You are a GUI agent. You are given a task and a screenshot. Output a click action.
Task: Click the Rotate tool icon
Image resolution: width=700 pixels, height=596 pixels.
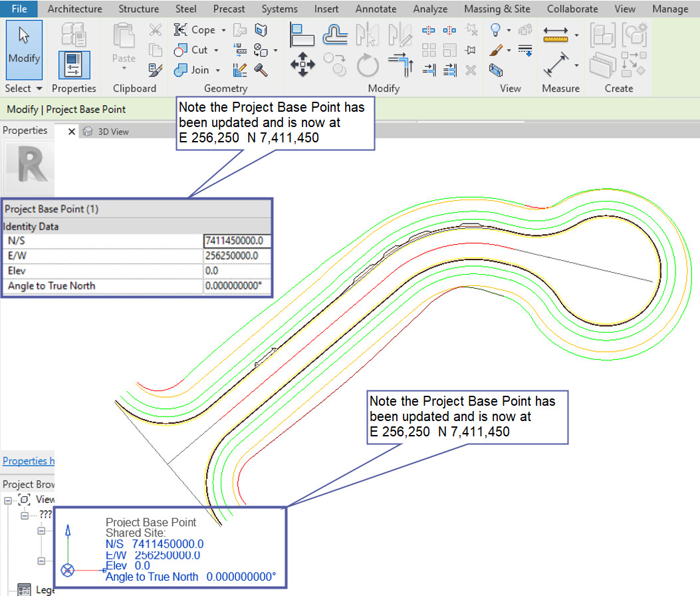pos(367,66)
